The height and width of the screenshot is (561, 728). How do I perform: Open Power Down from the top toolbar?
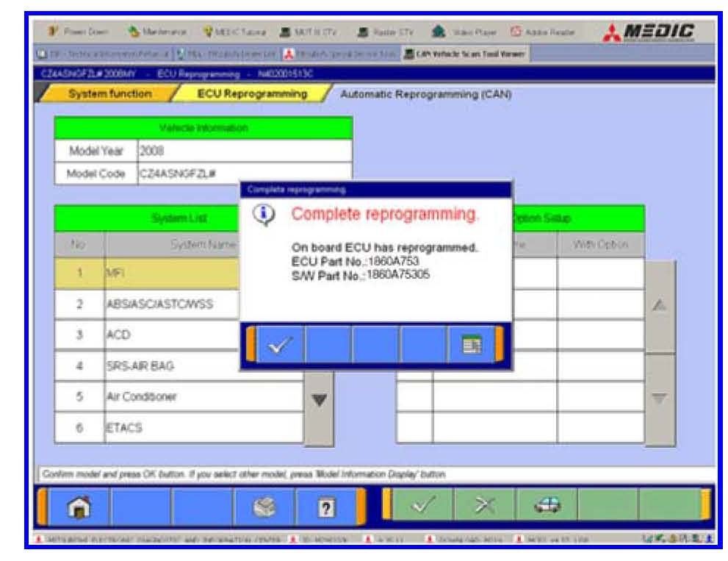click(79, 32)
